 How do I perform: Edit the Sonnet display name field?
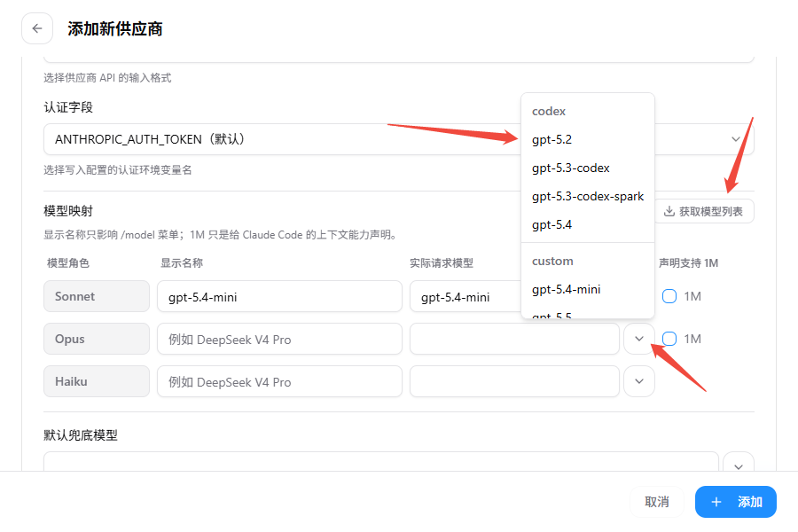(279, 296)
